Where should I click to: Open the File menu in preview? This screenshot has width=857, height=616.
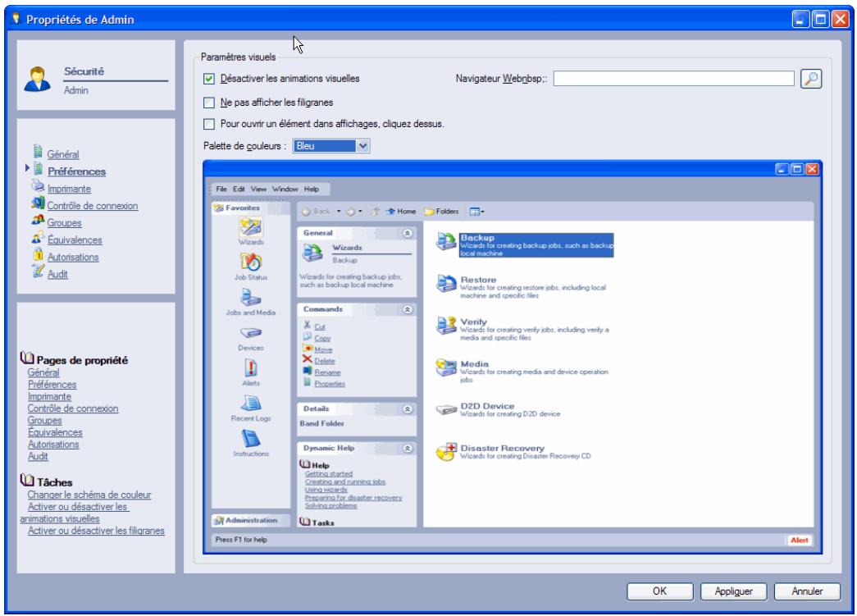point(221,189)
